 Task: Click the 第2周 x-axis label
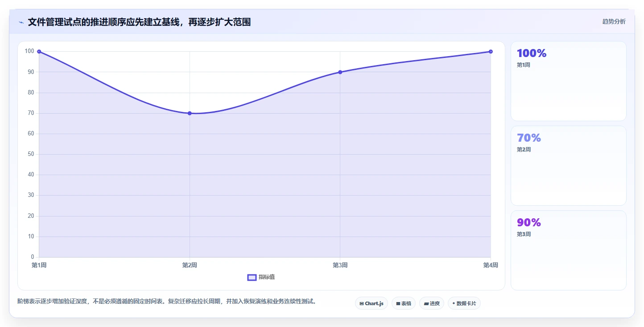point(190,266)
